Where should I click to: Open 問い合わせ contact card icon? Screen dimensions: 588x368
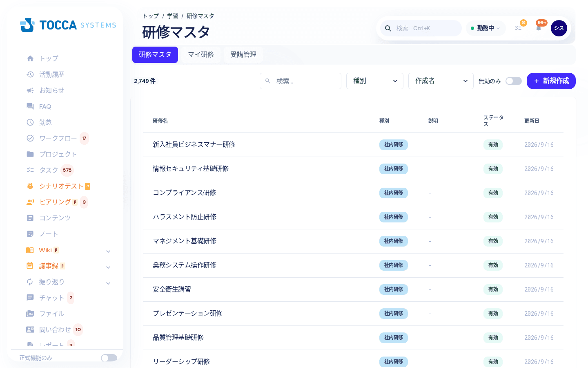point(30,330)
